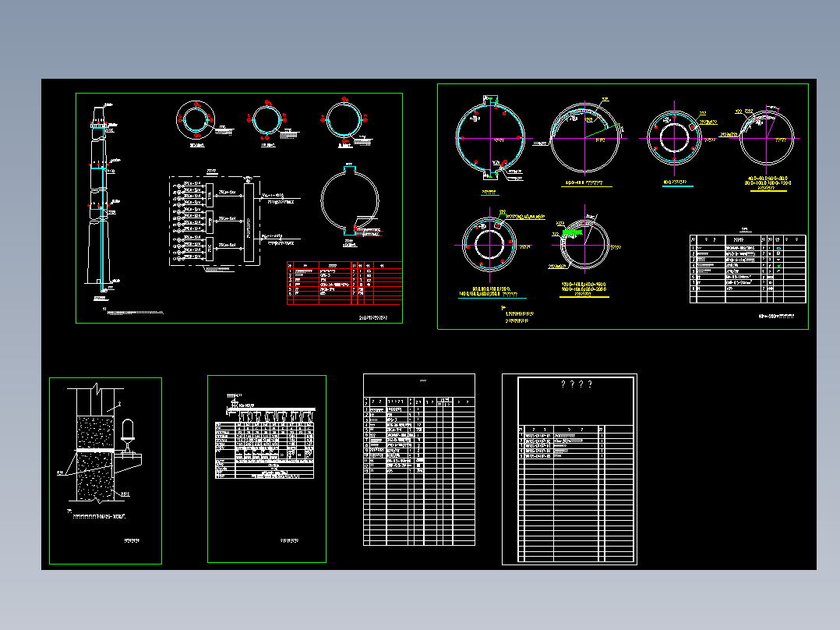Select the tall chimney elevation drawing
This screenshot has height=630, width=840.
coord(100,197)
